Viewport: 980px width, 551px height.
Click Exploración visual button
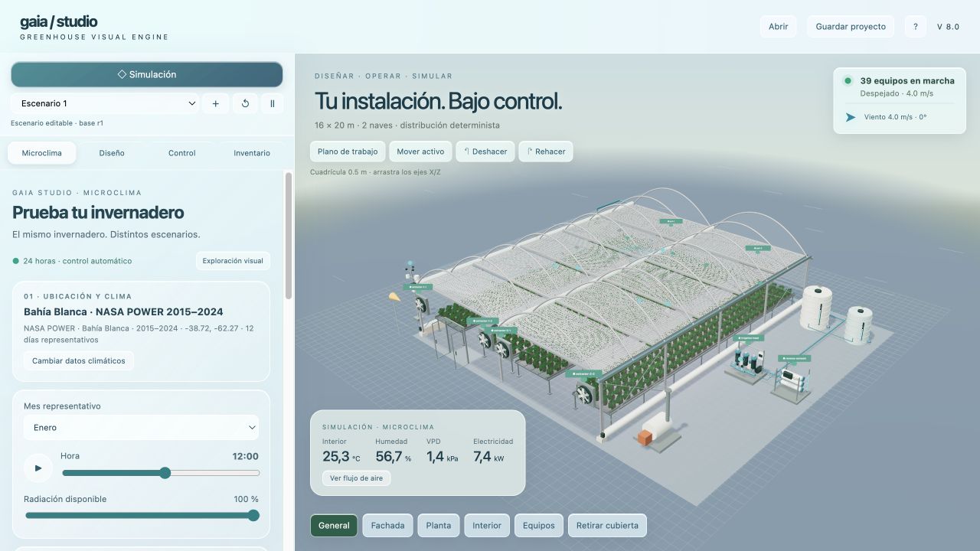click(233, 261)
